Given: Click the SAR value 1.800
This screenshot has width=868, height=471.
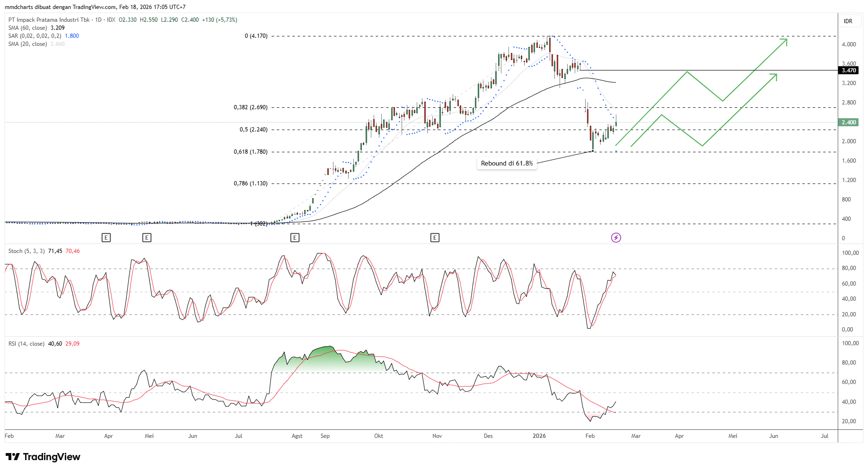Looking at the screenshot, I should coord(72,36).
